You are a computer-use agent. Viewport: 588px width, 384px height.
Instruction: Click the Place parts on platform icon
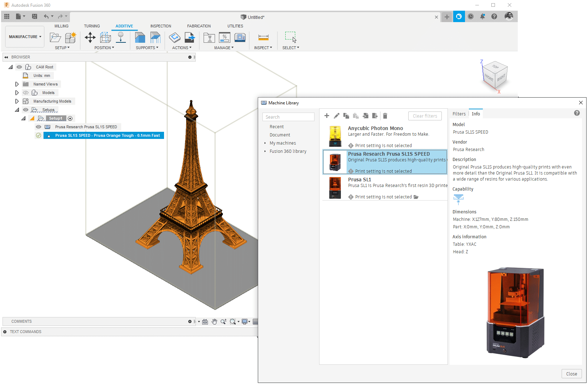click(121, 37)
